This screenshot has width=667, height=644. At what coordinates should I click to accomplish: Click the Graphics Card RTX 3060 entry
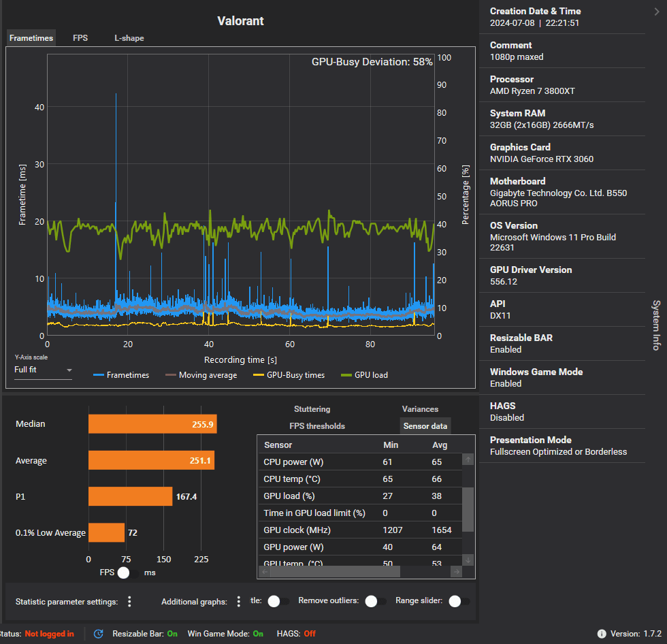(562, 153)
